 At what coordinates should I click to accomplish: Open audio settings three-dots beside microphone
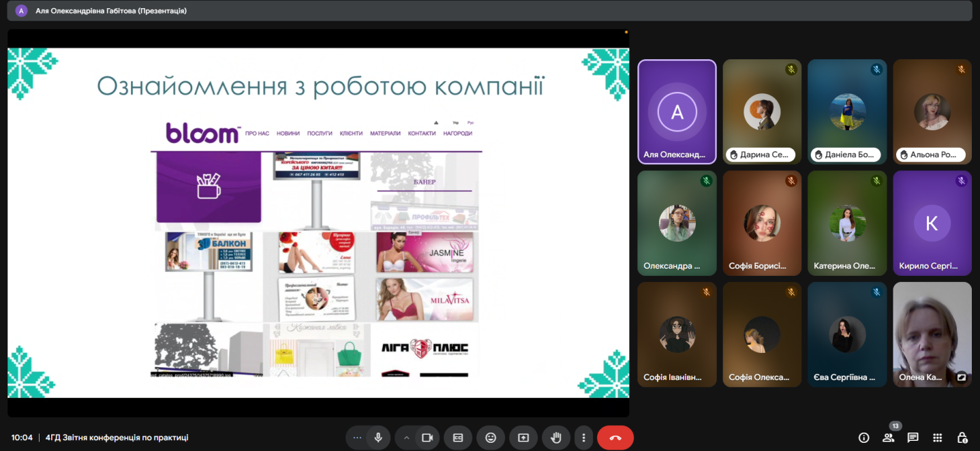coord(357,437)
